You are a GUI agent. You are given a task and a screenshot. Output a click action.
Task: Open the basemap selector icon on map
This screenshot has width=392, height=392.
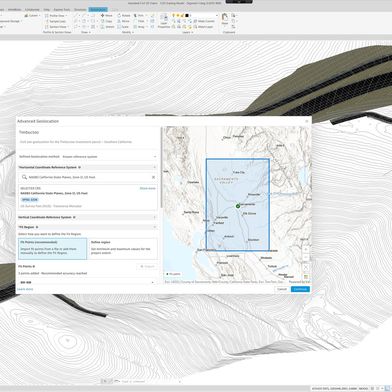click(306, 277)
